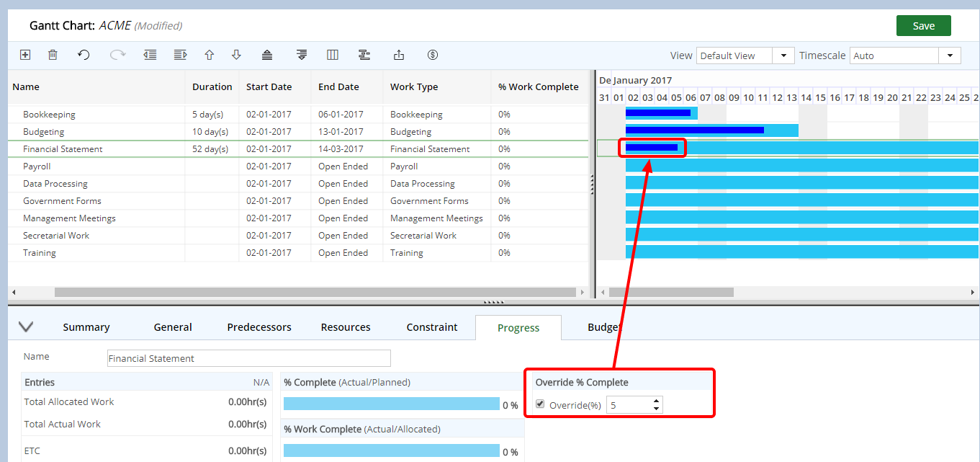Select the Financial Statement task row
The image size is (980, 462).
coord(298,149)
